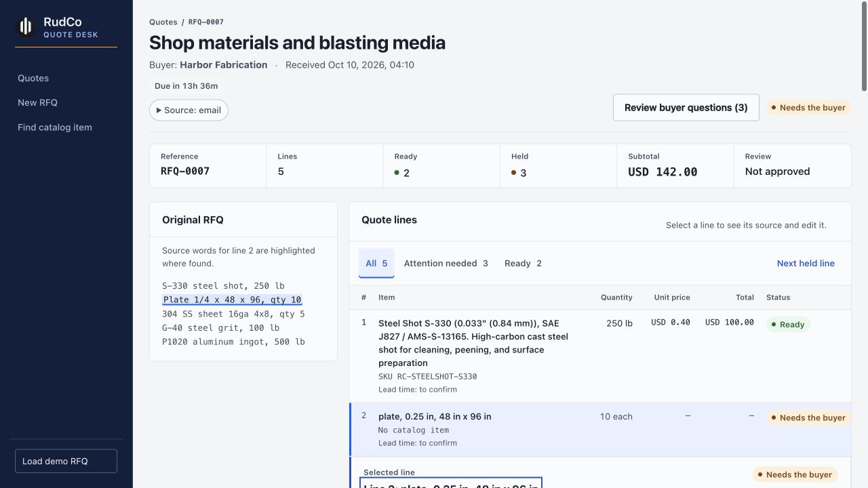Switch to the Ready 2 tab
Viewport: 868px width, 488px height.
pyautogui.click(x=523, y=263)
